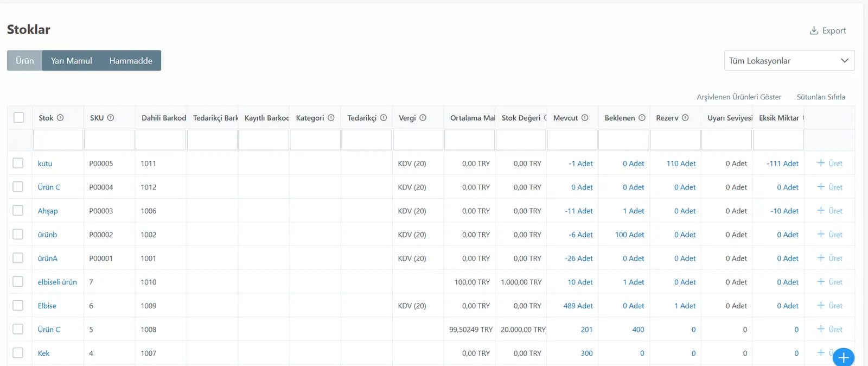This screenshot has width=868, height=366.
Task: Click the 20.000,00 TRY stock value
Action: coord(523,330)
